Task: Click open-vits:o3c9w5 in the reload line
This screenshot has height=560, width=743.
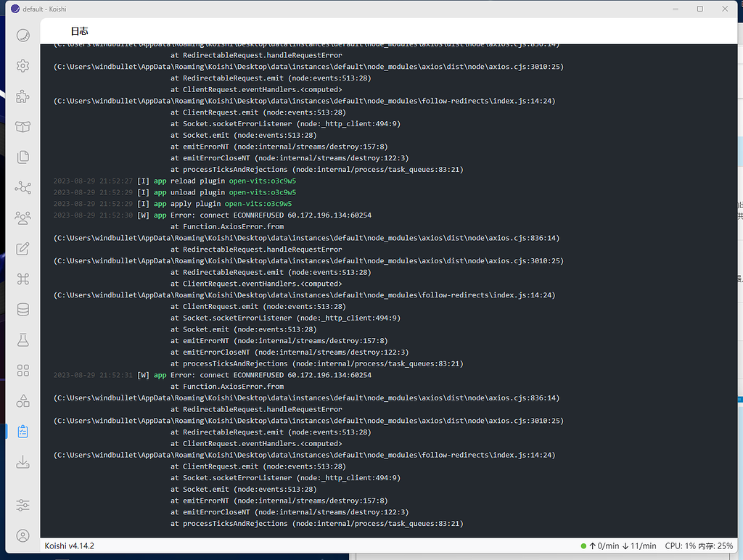Action: (263, 181)
